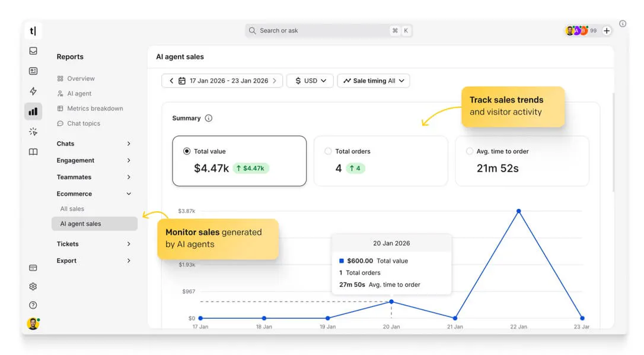Click the user profile avatar at sidebar bottom

click(x=33, y=324)
